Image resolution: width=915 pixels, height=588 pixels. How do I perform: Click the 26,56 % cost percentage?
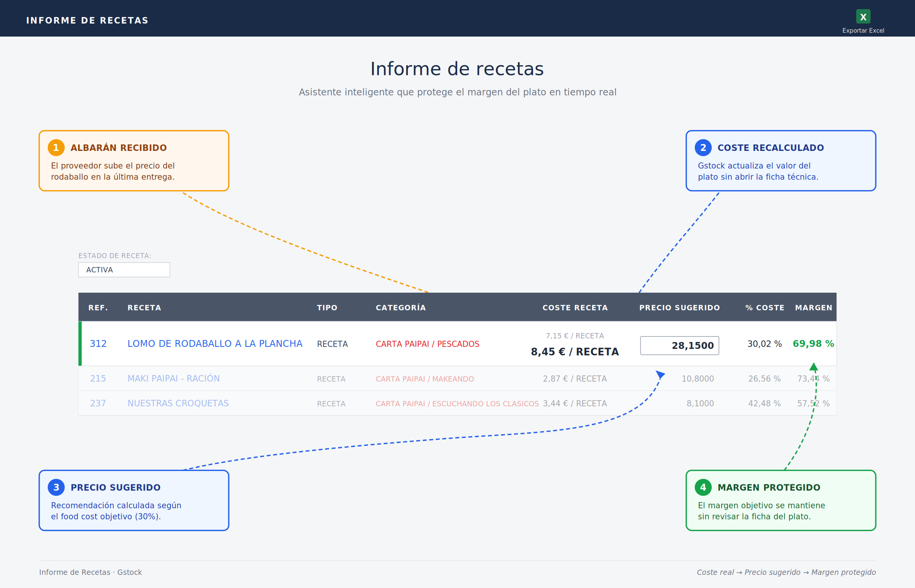pos(764,379)
